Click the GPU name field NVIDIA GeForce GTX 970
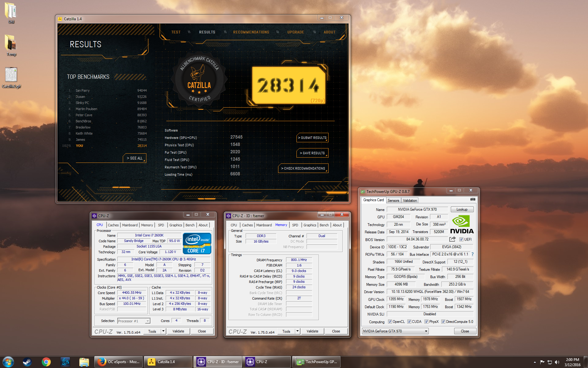The image size is (588, 368). 417,209
